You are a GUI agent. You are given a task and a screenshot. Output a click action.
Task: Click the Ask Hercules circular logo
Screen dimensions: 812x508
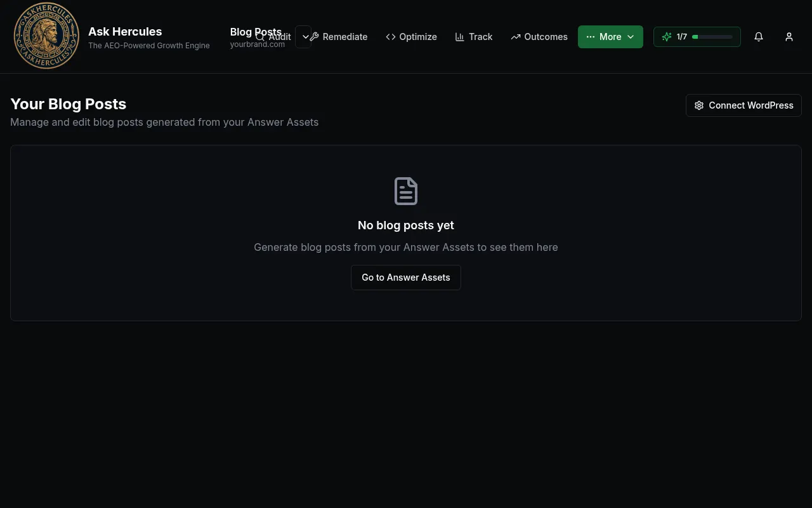[46, 36]
